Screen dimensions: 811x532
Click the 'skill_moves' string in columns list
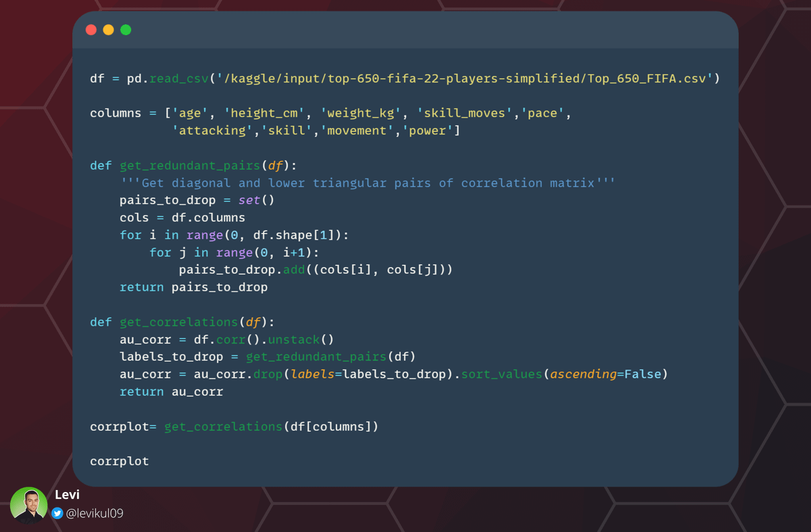[x=465, y=113]
